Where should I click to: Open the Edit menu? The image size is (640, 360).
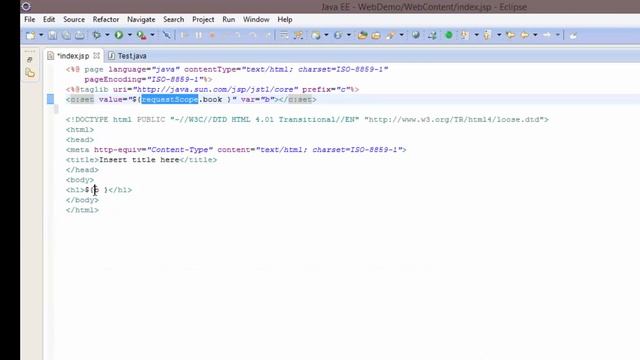tap(49, 19)
